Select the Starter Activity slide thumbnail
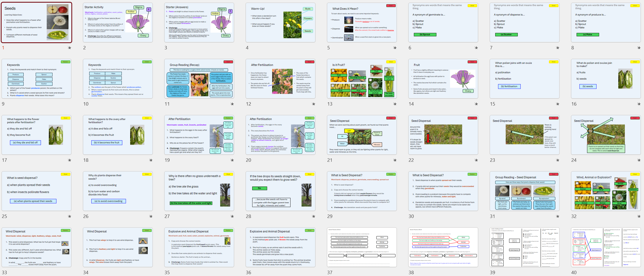Viewport: 644px width, 276px height. (x=118, y=23)
